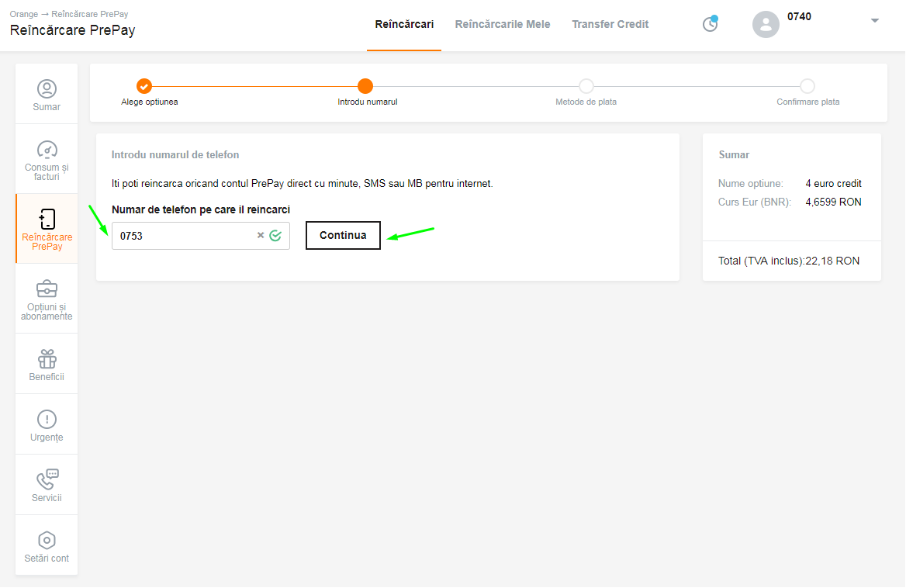The image size is (906, 588).
Task: Open the notifications clock icon
Action: coord(710,24)
